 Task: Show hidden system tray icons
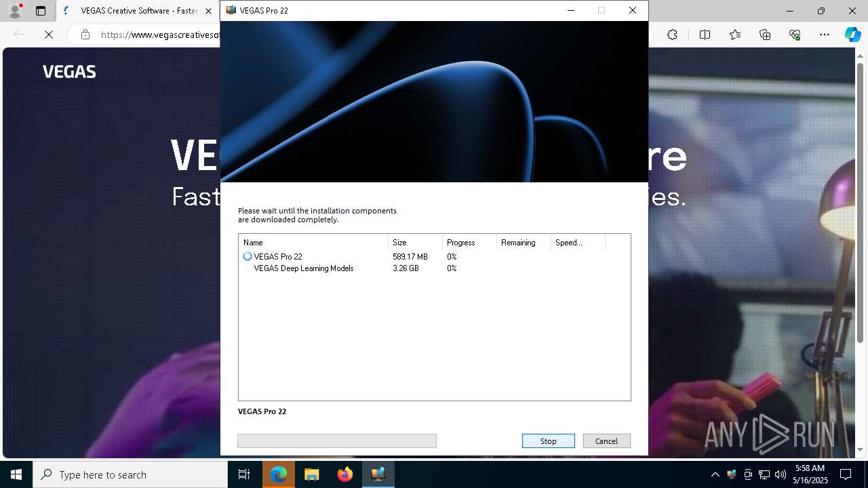[x=715, y=474]
